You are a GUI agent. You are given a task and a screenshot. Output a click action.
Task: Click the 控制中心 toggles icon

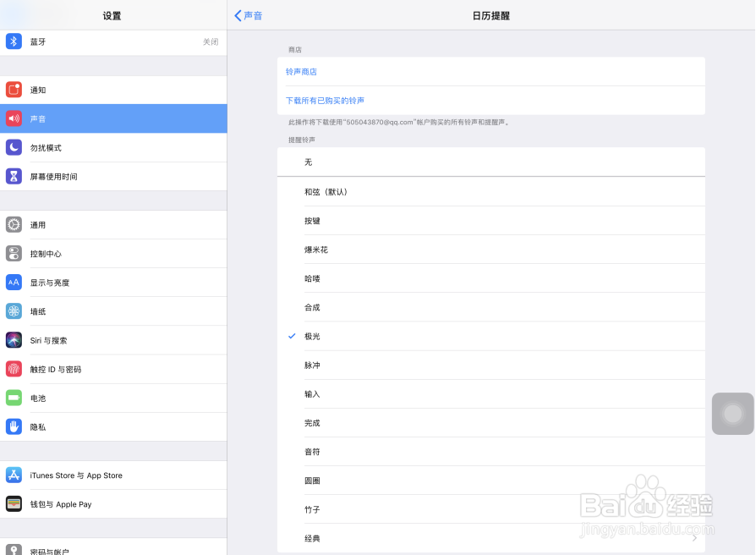pyautogui.click(x=14, y=254)
